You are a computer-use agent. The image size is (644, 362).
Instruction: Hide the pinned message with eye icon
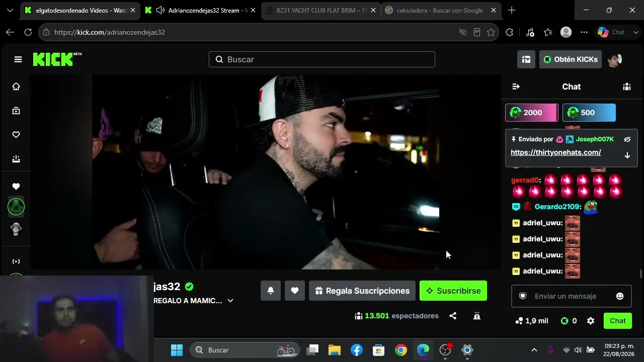click(x=627, y=139)
